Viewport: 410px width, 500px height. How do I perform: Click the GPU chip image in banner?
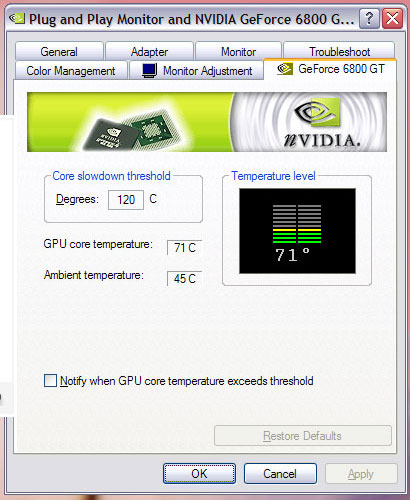(132, 130)
